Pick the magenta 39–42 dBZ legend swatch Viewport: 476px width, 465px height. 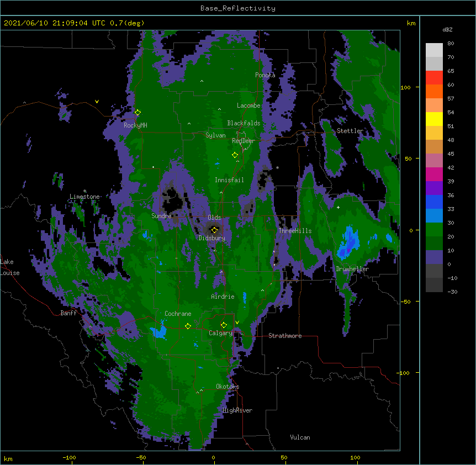coord(434,174)
